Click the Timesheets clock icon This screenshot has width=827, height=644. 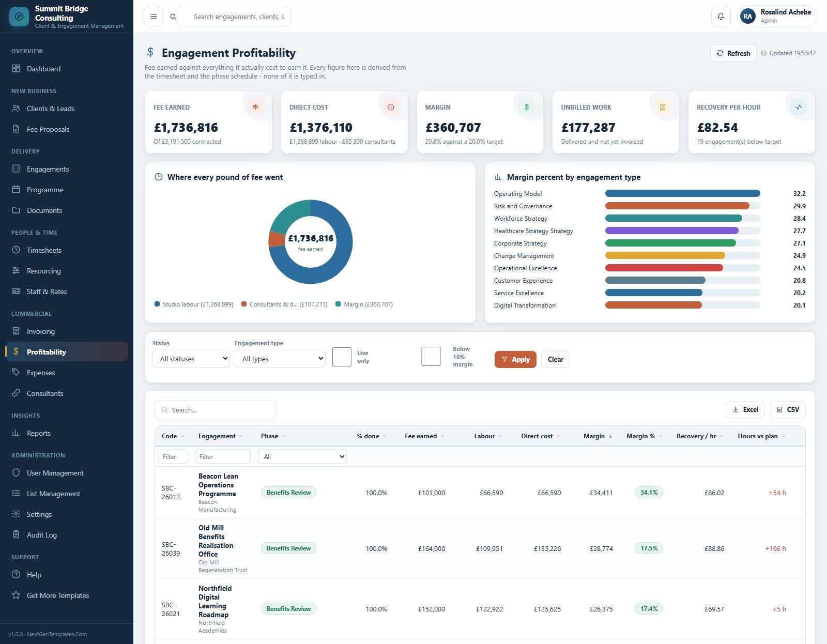coord(16,250)
